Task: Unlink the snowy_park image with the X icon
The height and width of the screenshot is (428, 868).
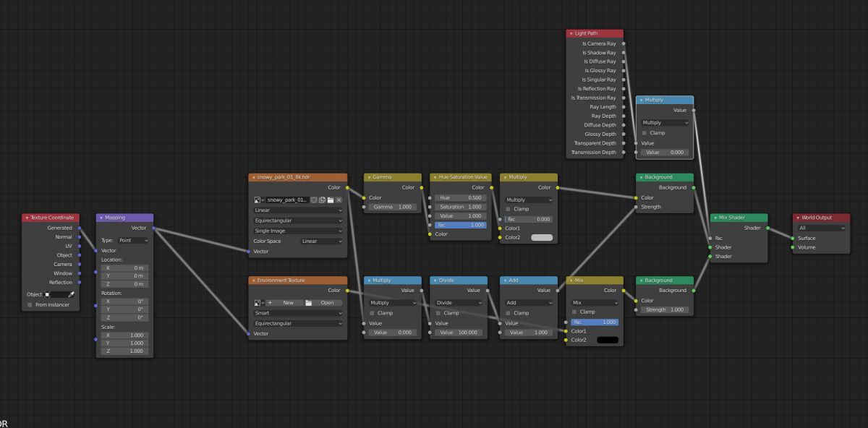Action: click(x=339, y=200)
